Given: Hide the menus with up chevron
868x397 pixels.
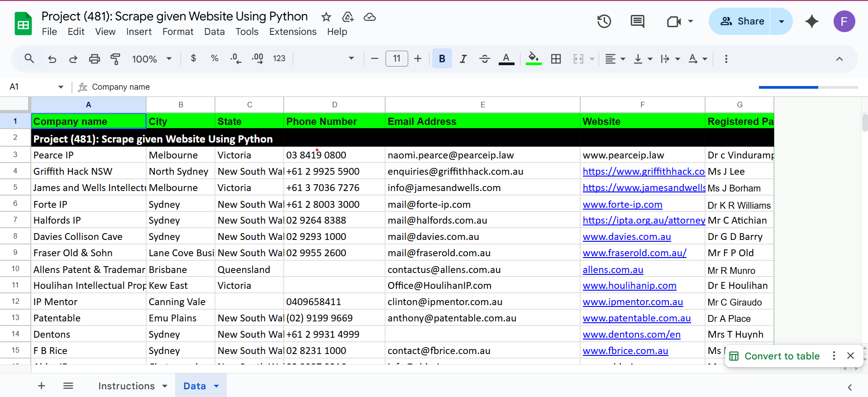Looking at the screenshot, I should point(839,58).
